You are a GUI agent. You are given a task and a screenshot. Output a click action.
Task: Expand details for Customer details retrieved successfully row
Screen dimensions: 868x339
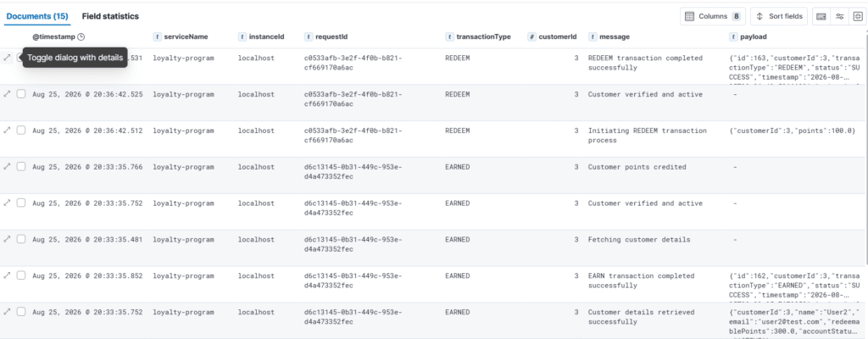pyautogui.click(x=7, y=312)
